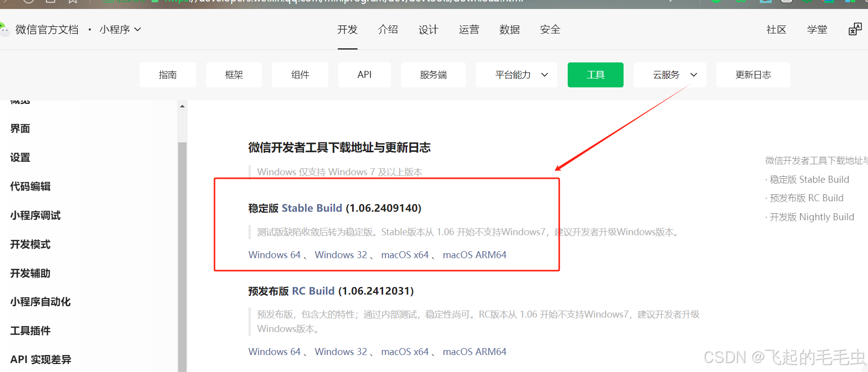Expand the 平台能力 dropdown
The image size is (868, 372).
[x=516, y=75]
